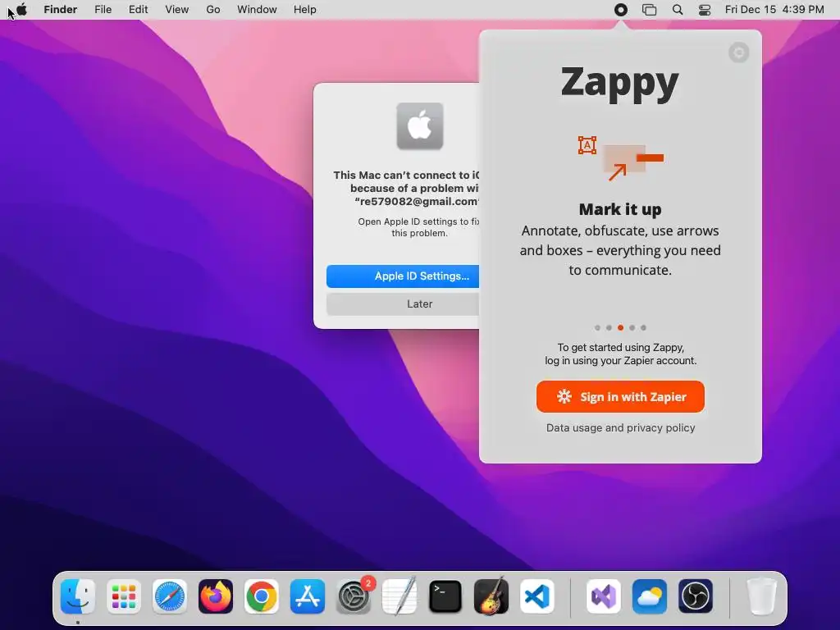Click the Zappy title text
The width and height of the screenshot is (840, 630).
click(x=620, y=84)
